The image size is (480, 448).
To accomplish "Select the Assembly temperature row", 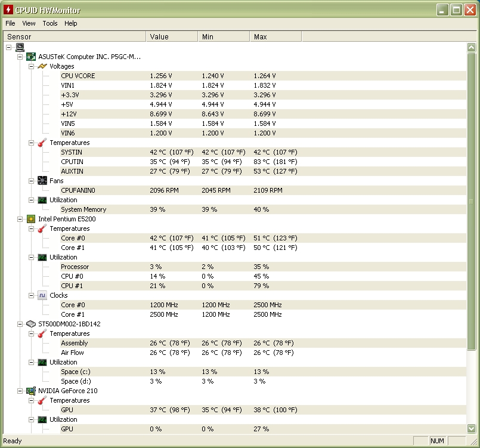I will point(264,343).
